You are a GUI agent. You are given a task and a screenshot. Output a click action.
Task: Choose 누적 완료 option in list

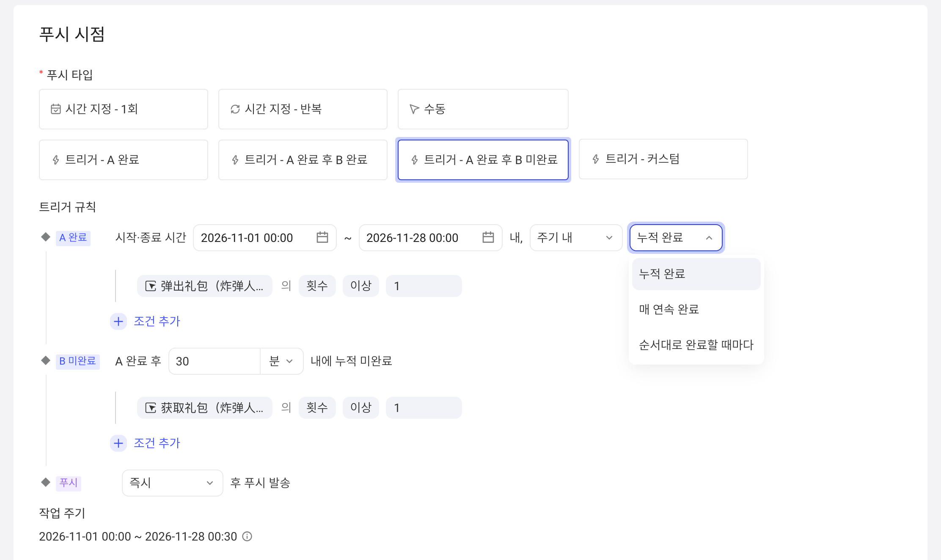click(x=696, y=274)
